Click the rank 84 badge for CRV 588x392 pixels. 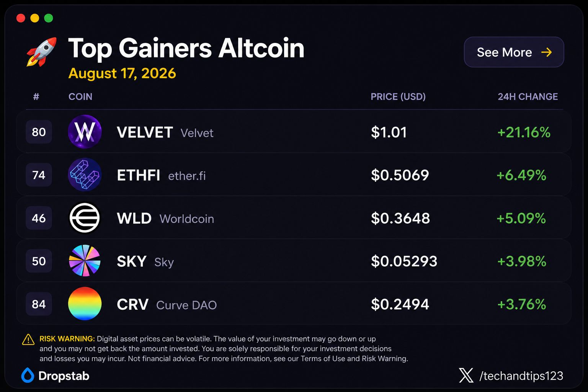pos(39,304)
